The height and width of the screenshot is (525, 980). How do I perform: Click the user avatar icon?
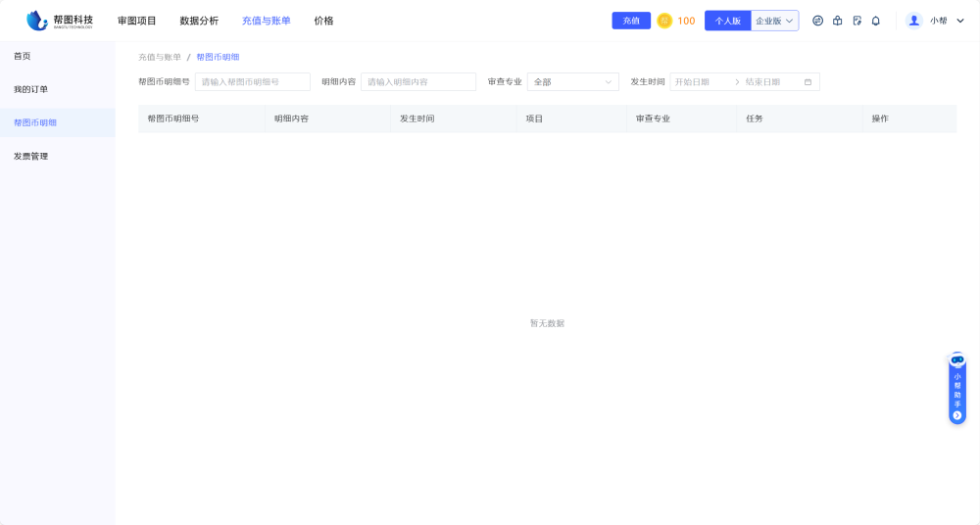point(914,21)
